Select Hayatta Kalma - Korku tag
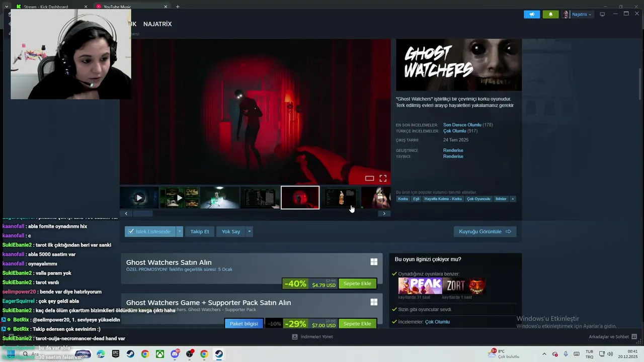This screenshot has width=644, height=362. (443, 199)
